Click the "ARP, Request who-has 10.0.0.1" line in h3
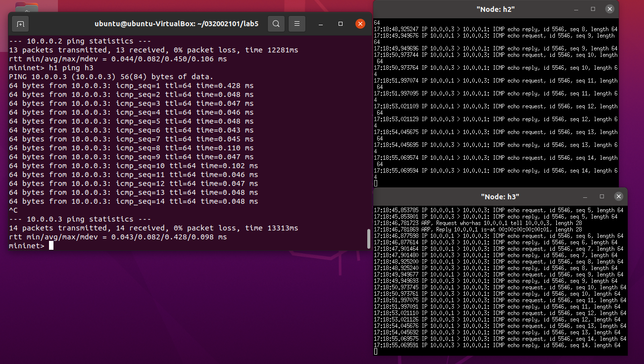Viewport: 644px width, 364px height. [477, 223]
